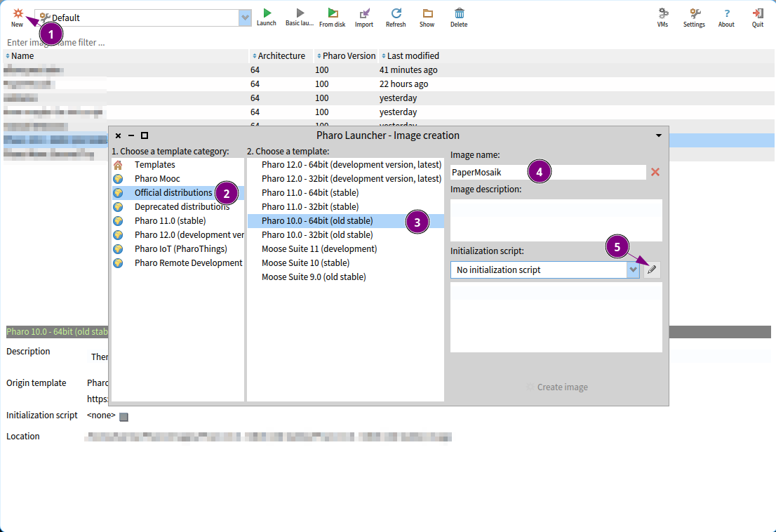The image size is (776, 532).
Task: Click the globe icon beside Pharo Remote Development
Action: 118,263
